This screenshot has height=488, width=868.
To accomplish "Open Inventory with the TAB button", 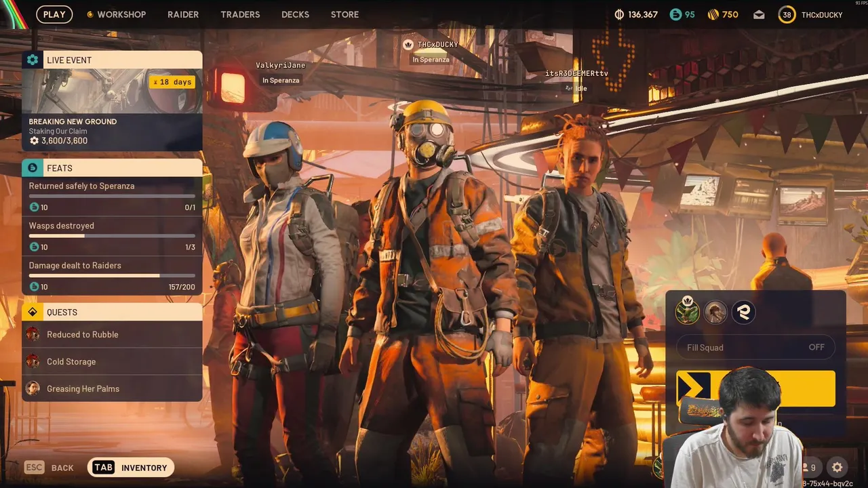I will 131,468.
